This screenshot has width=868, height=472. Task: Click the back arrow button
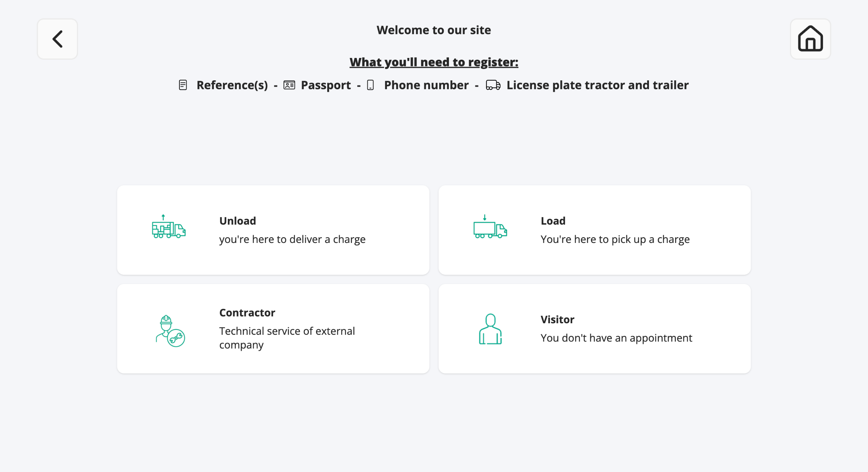click(57, 39)
